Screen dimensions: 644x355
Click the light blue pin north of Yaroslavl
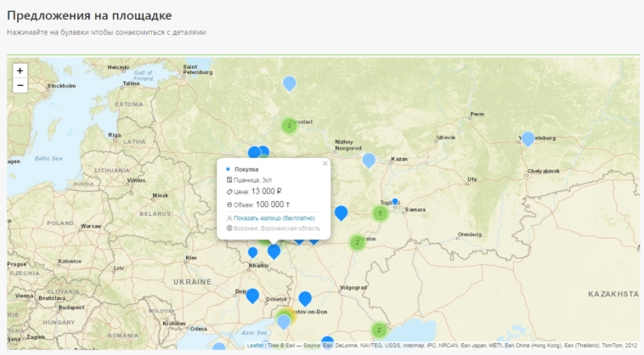pyautogui.click(x=289, y=82)
